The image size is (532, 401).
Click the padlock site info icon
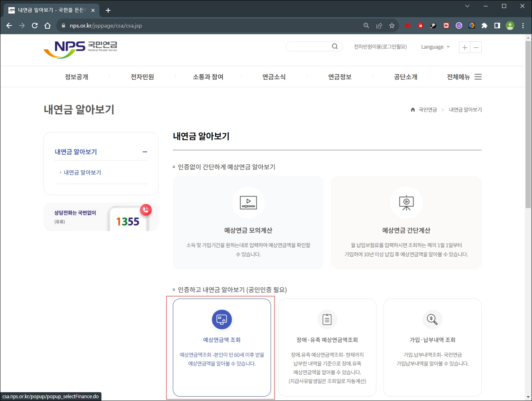[x=63, y=26]
